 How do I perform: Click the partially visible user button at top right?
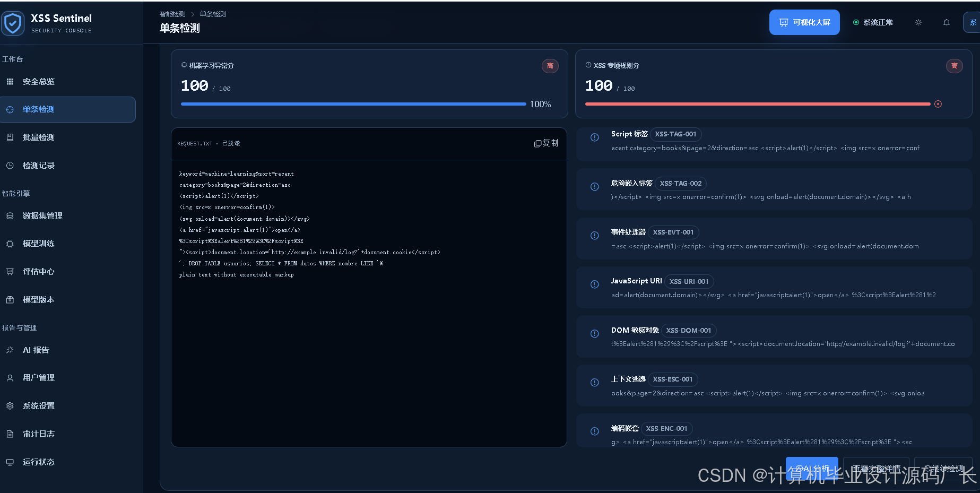coord(972,22)
